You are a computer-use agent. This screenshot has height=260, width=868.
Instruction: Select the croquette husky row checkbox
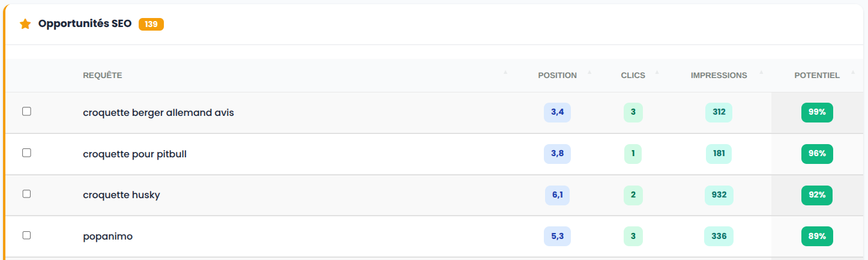[x=26, y=194]
